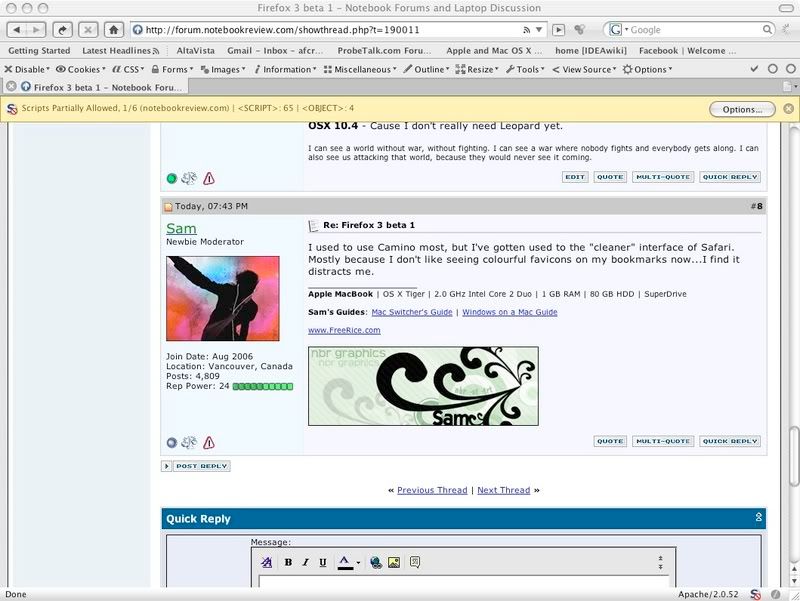Click the offline status icon in Sam's post
Screen dimensions: 800x601
[x=171, y=443]
